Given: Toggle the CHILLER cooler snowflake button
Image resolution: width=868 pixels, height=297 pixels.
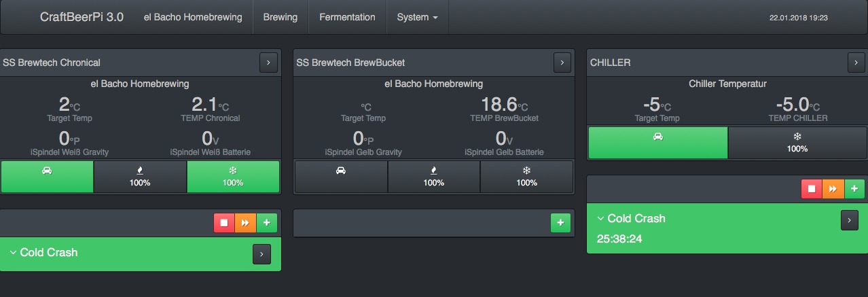Looking at the screenshot, I should pos(797,143).
